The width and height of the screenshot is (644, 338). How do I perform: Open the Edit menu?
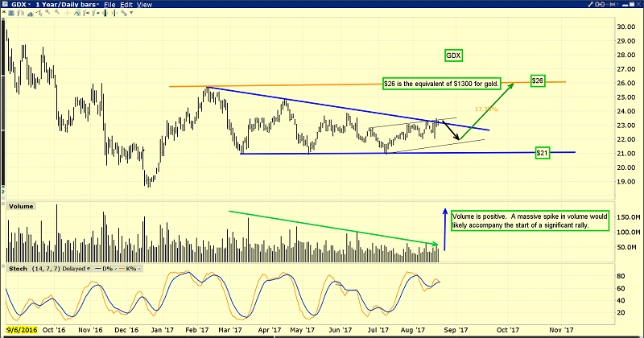tap(126, 5)
